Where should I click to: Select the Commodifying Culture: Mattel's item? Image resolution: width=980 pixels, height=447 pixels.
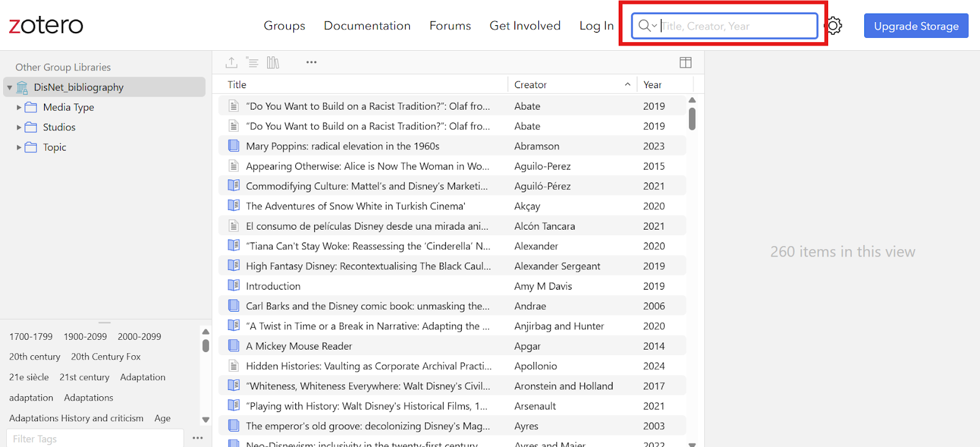[452, 186]
